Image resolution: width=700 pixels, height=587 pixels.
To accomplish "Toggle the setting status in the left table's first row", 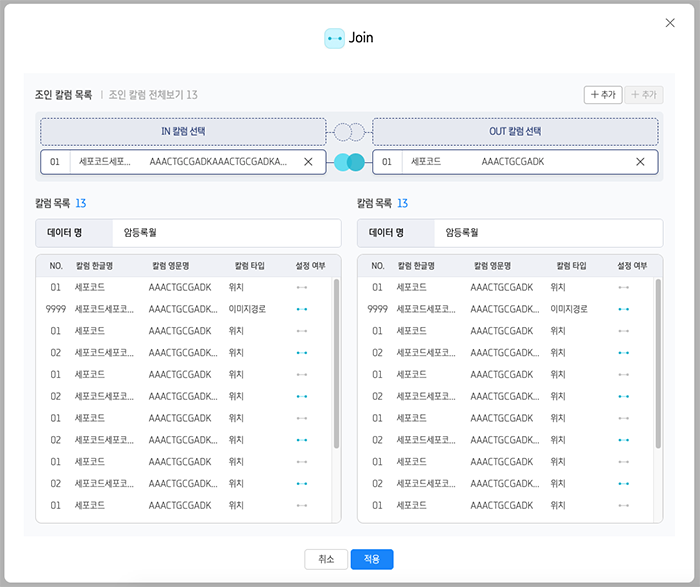I will pyautogui.click(x=302, y=288).
